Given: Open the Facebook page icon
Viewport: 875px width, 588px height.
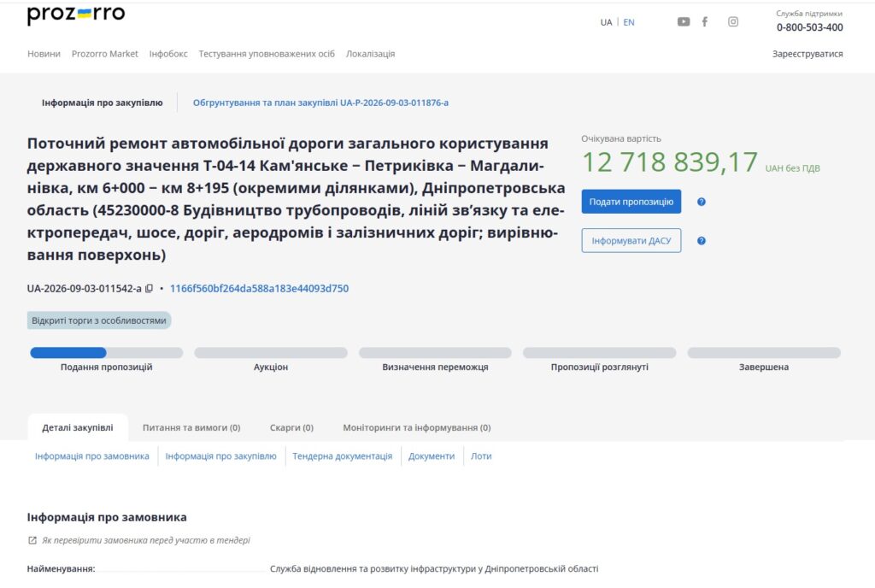Looking at the screenshot, I should click(705, 21).
